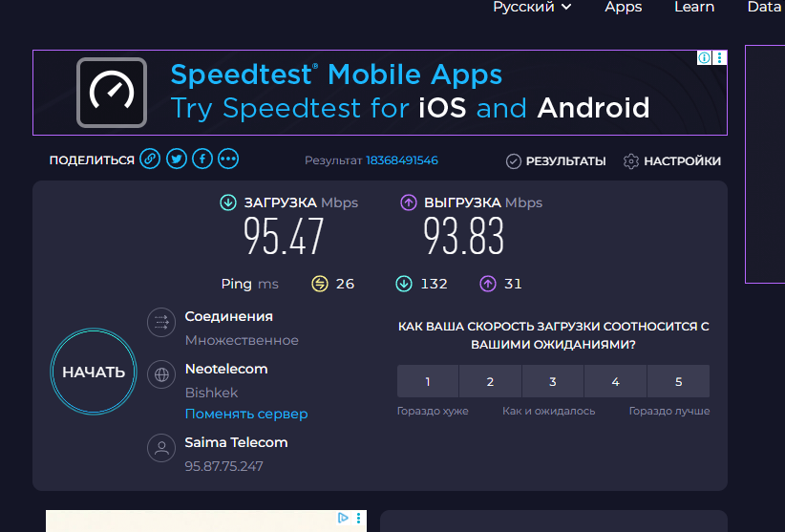Rate speed as 5 Гораздо лучше
Viewport: 785px width, 532px height.
point(678,381)
